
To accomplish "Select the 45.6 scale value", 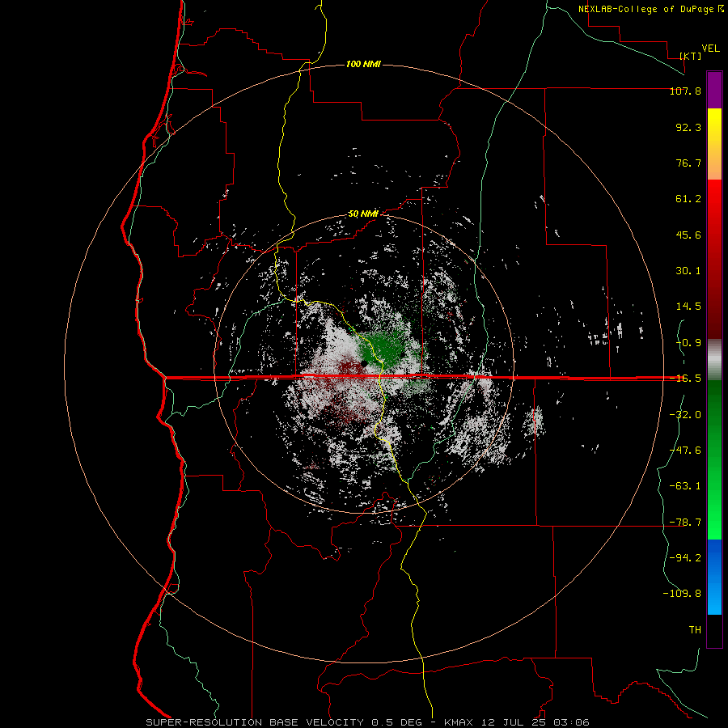I will click(x=688, y=235).
